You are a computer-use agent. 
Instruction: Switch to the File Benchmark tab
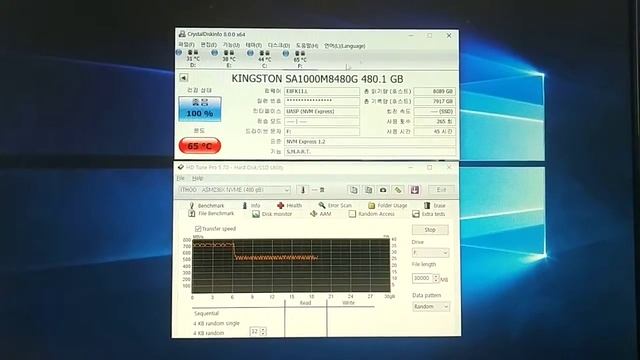tap(211, 213)
